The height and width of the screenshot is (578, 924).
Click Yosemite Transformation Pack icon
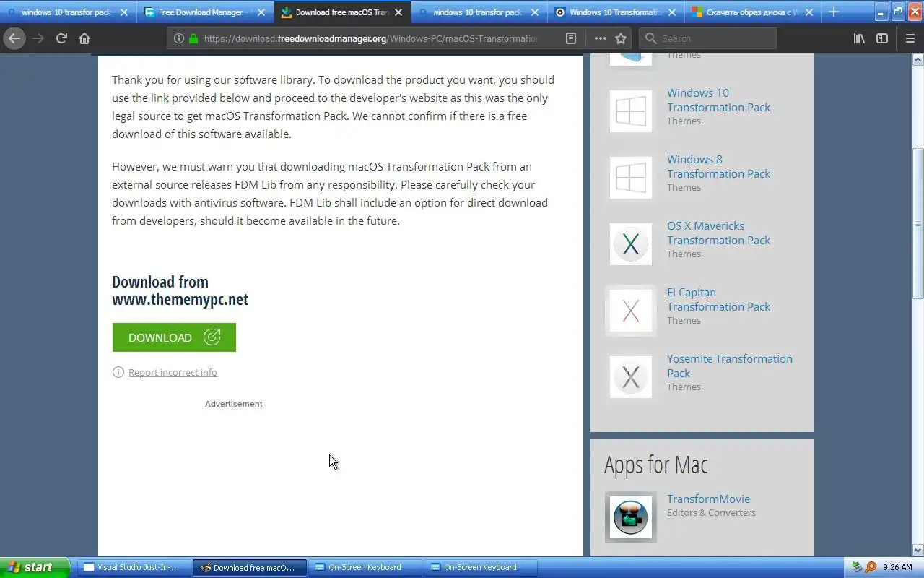[x=631, y=377]
